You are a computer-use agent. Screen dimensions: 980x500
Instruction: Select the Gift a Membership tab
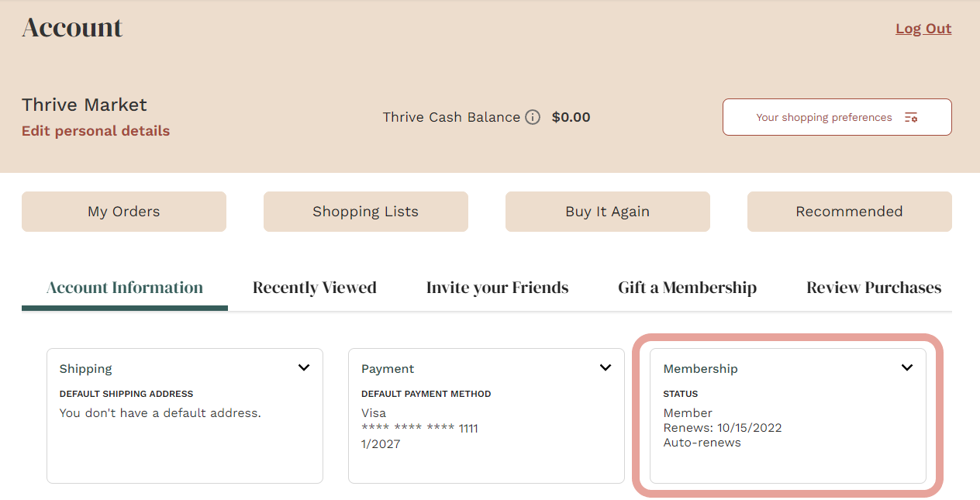click(x=687, y=287)
